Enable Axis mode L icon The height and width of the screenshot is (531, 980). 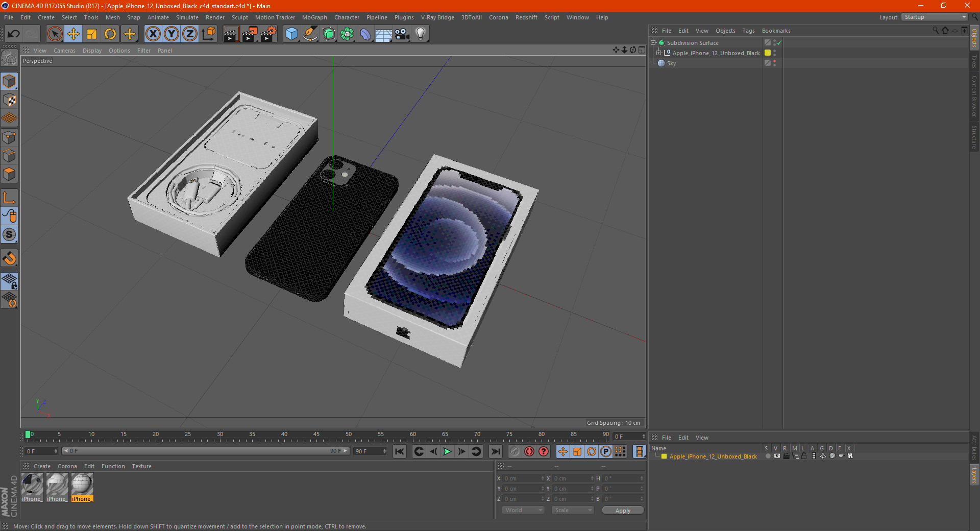[x=9, y=198]
